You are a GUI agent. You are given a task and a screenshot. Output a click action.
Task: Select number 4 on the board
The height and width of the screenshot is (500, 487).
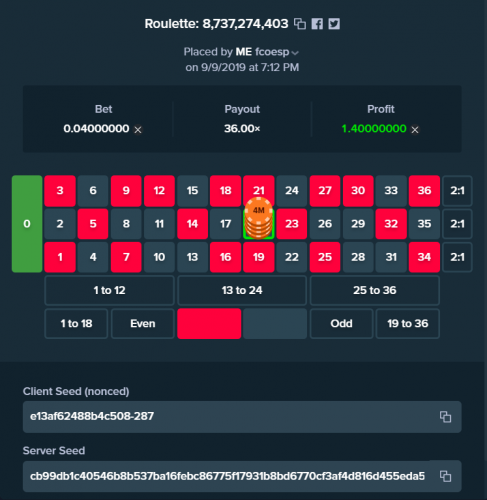click(x=93, y=257)
